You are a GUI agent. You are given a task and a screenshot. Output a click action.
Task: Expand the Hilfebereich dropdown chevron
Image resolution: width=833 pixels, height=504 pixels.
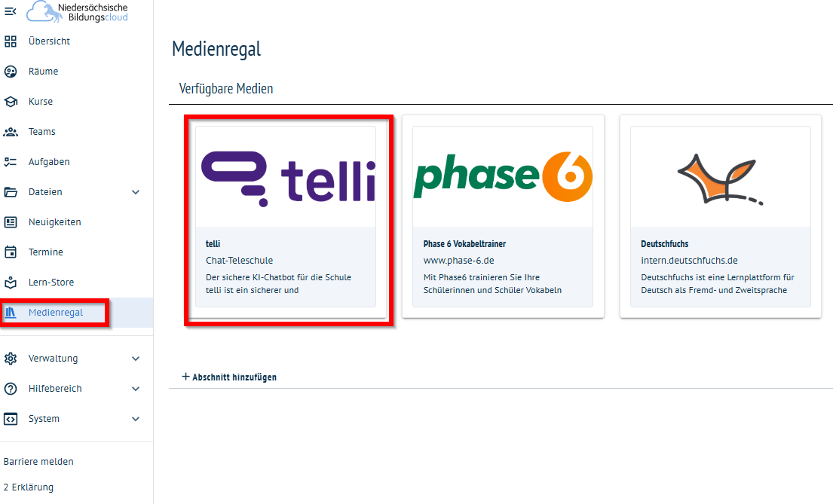coord(136,389)
